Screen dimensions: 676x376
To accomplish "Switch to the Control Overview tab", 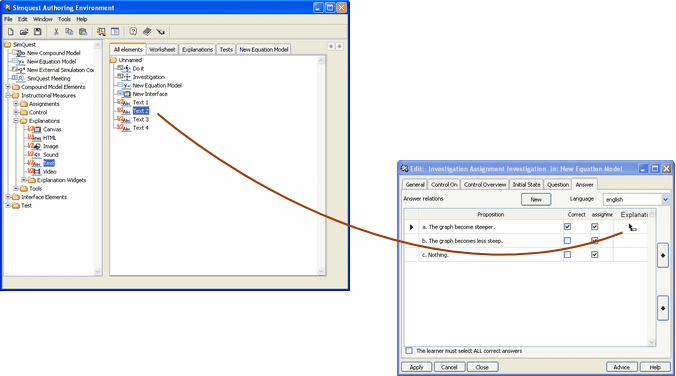I will (485, 185).
